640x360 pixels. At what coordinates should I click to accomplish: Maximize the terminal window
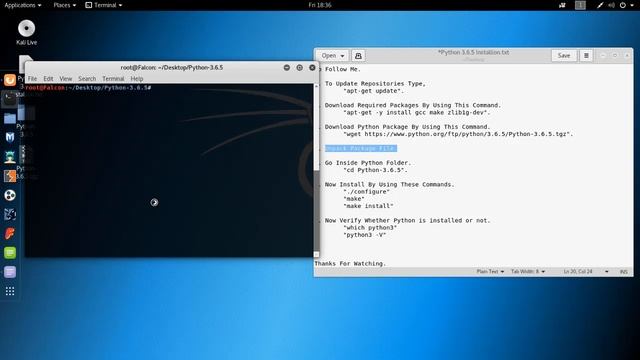point(300,67)
